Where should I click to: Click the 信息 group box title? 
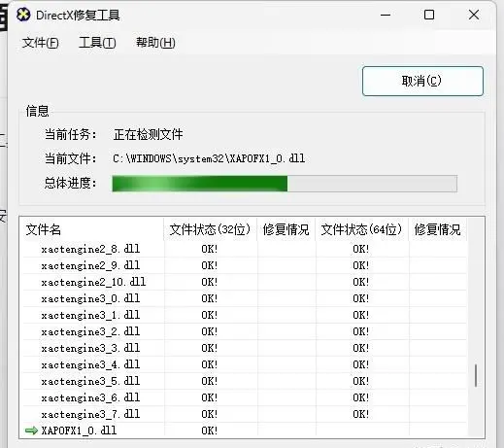pos(38,111)
